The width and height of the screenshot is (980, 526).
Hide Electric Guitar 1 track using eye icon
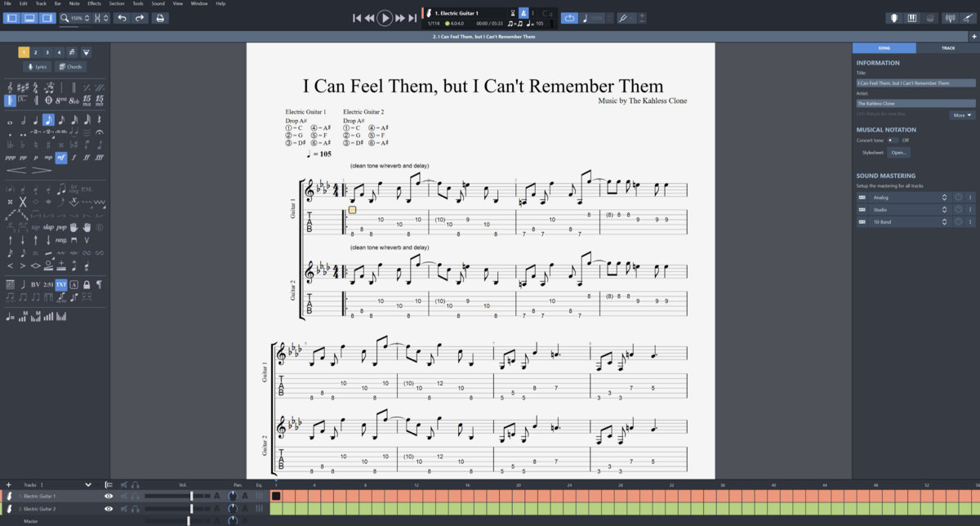point(109,496)
